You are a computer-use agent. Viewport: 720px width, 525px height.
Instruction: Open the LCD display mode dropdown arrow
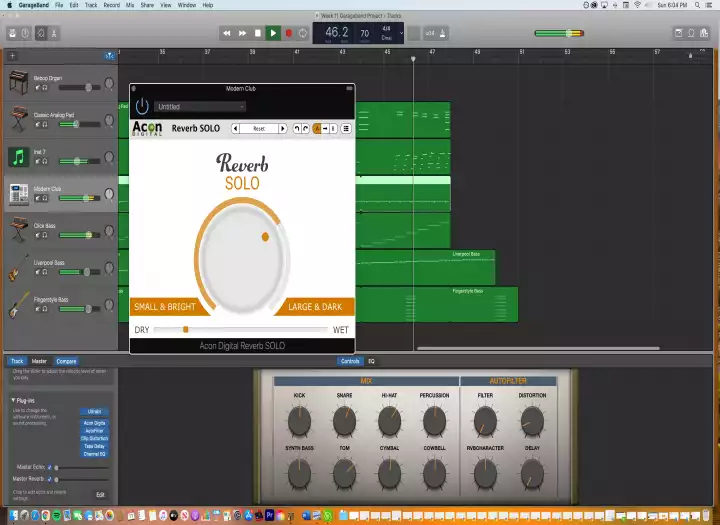[x=401, y=33]
